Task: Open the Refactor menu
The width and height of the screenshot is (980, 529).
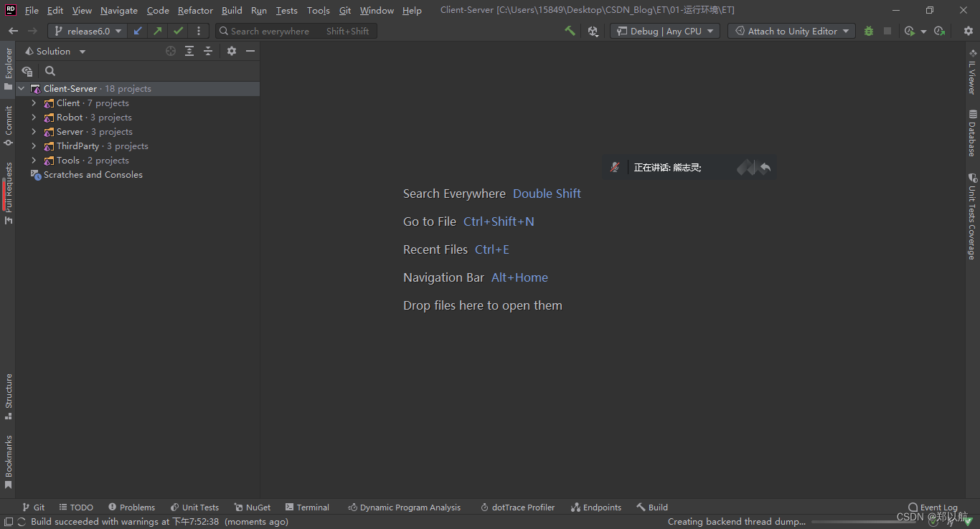Action: (x=195, y=10)
